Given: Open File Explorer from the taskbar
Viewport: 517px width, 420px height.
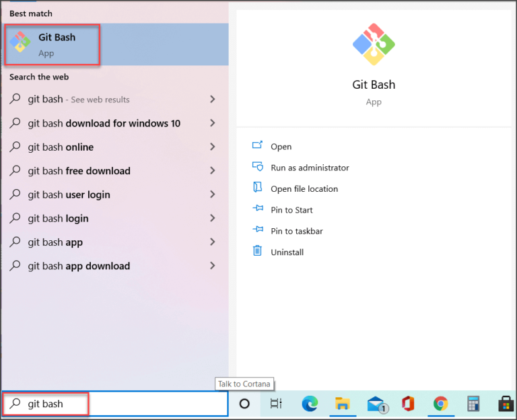Looking at the screenshot, I should 342,404.
